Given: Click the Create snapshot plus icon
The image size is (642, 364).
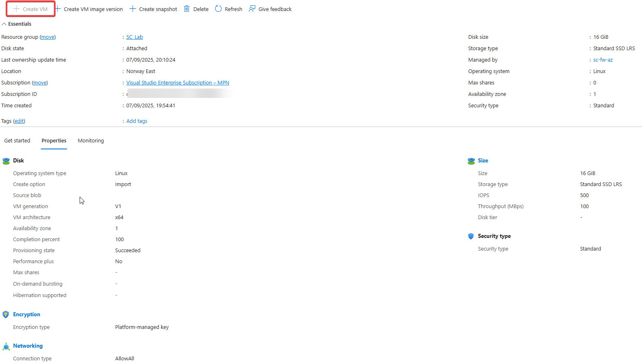Looking at the screenshot, I should pyautogui.click(x=133, y=9).
